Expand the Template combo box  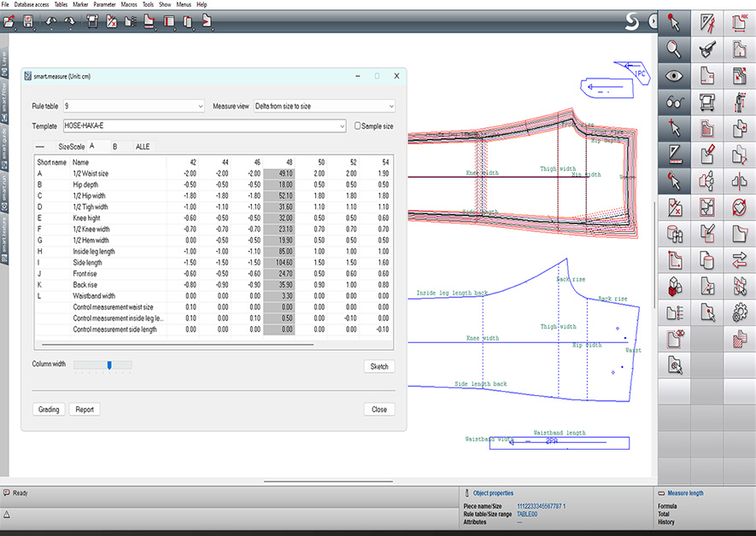coord(342,126)
